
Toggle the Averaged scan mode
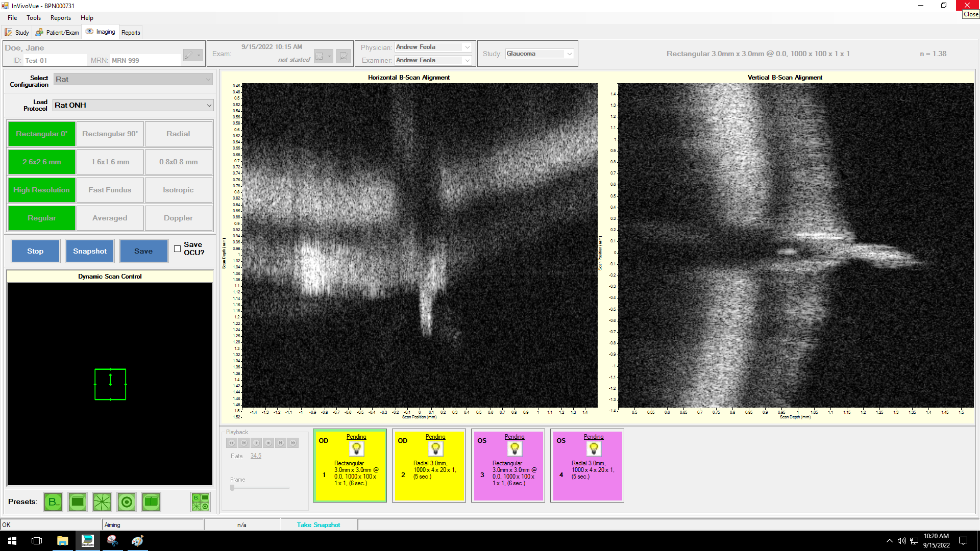(110, 218)
